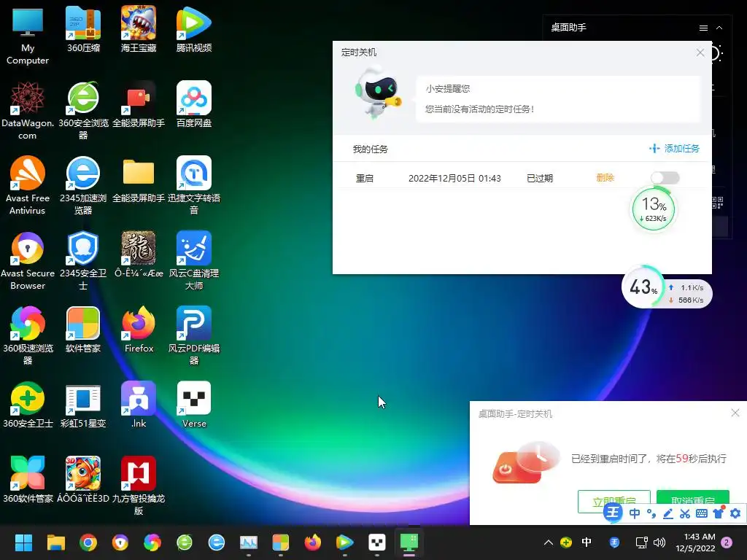Open 腾讯视频 desktop icon

tap(194, 29)
